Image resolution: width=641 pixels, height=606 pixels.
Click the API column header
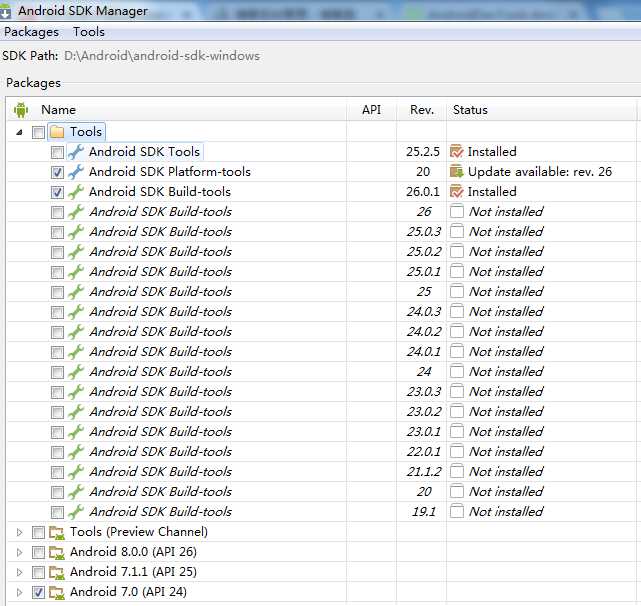(371, 110)
